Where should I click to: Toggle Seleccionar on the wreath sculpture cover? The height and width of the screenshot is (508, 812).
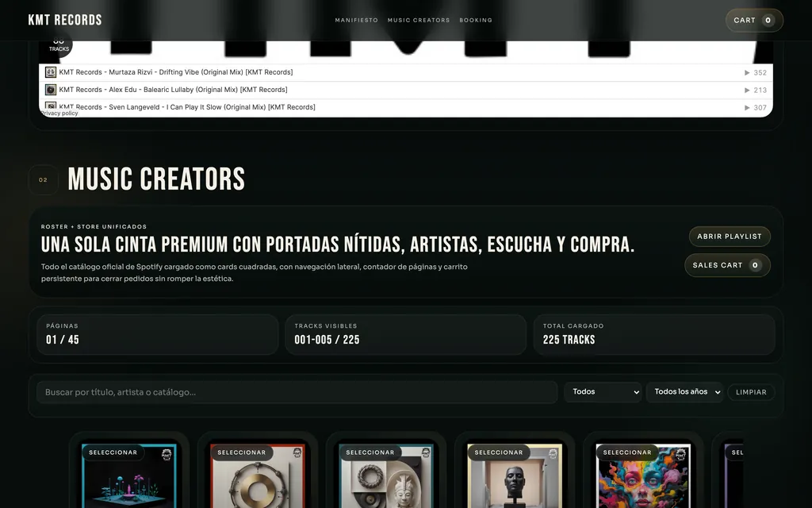tap(370, 452)
